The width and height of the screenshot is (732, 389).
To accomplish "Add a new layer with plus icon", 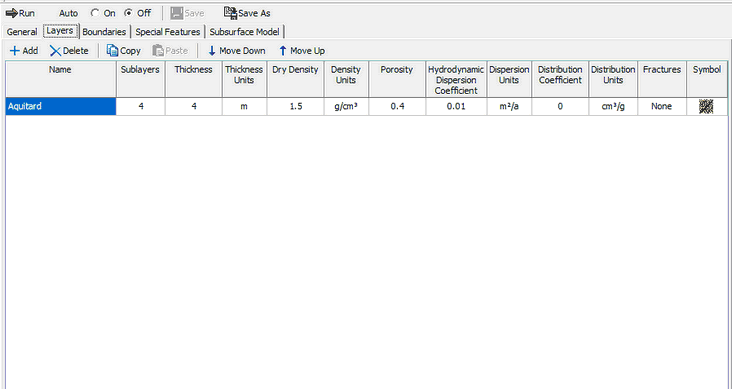I will [15, 50].
